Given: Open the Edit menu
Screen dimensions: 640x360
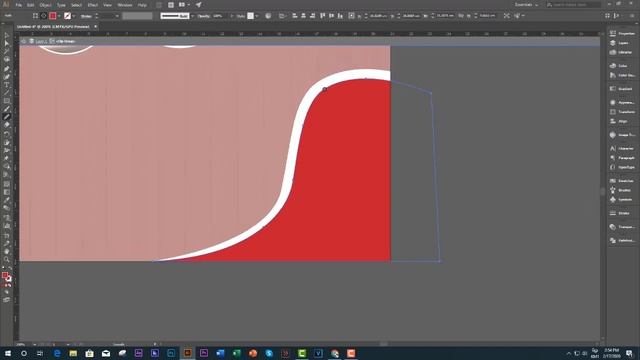Looking at the screenshot, I should pyautogui.click(x=31, y=5).
